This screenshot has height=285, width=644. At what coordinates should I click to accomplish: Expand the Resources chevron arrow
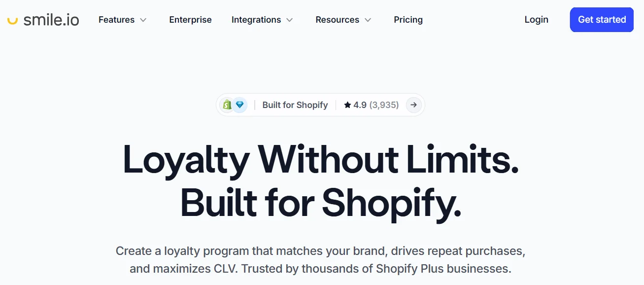(368, 20)
